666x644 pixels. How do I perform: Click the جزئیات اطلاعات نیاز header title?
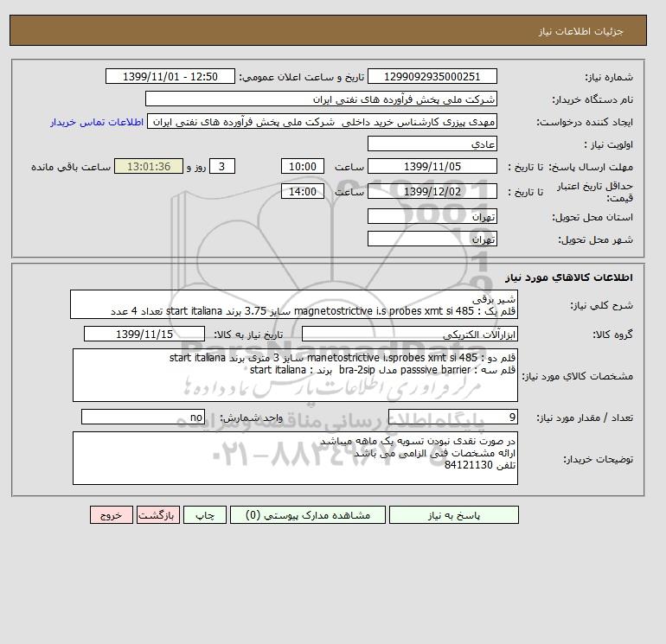coord(580,31)
